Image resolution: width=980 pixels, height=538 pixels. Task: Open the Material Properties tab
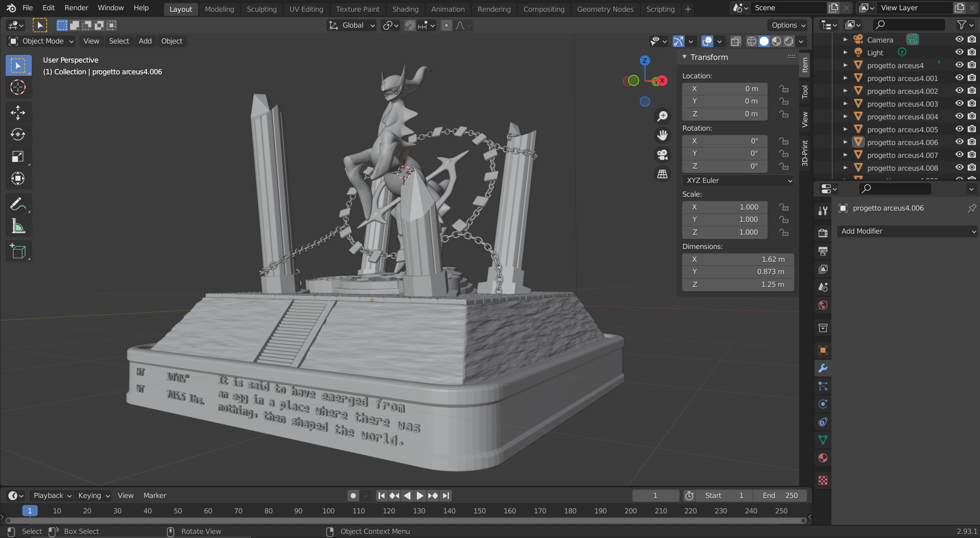pos(823,458)
